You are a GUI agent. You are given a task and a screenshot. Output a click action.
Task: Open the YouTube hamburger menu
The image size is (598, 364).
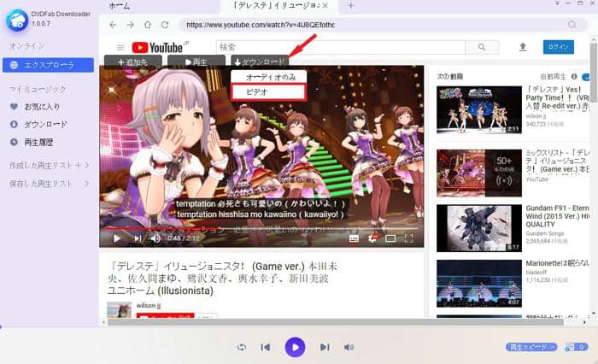pyautogui.click(x=120, y=47)
